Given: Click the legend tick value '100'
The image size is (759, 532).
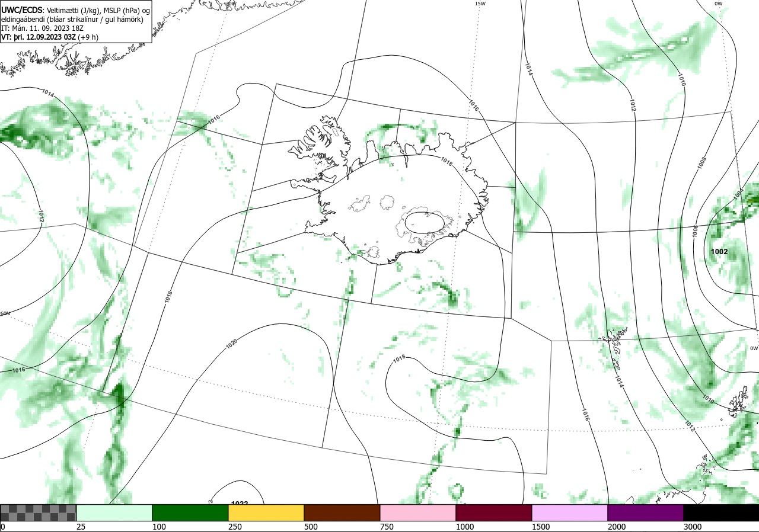Looking at the screenshot, I should 158,527.
